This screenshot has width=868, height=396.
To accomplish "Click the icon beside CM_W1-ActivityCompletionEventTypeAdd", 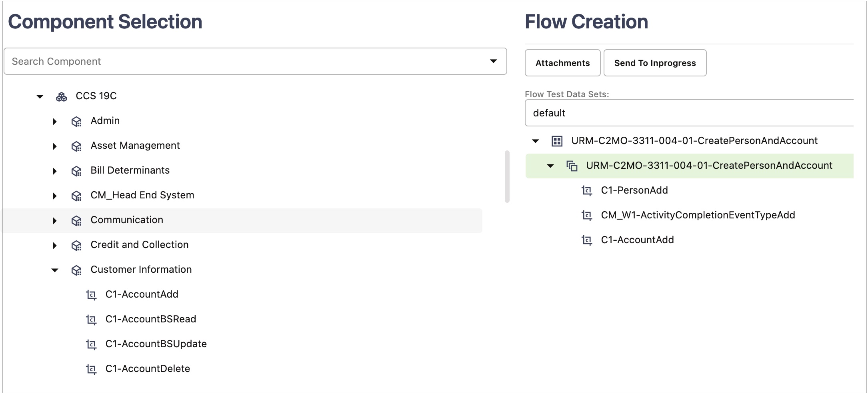I will coord(587,216).
